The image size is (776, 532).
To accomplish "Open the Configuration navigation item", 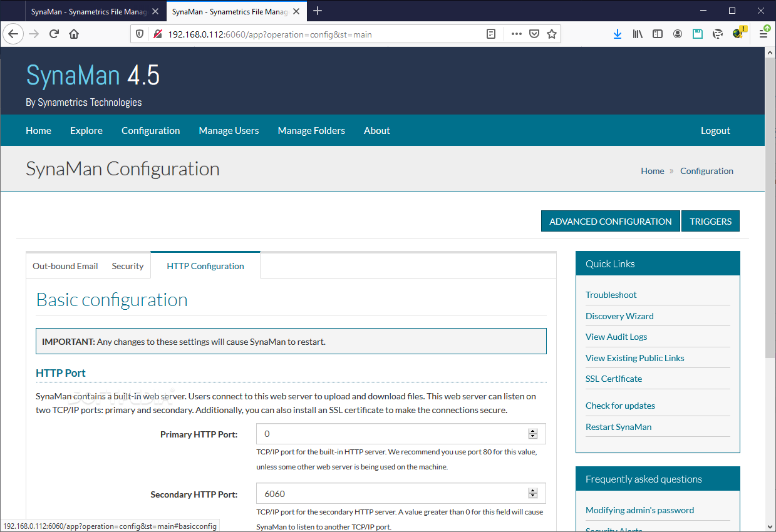I will click(150, 130).
